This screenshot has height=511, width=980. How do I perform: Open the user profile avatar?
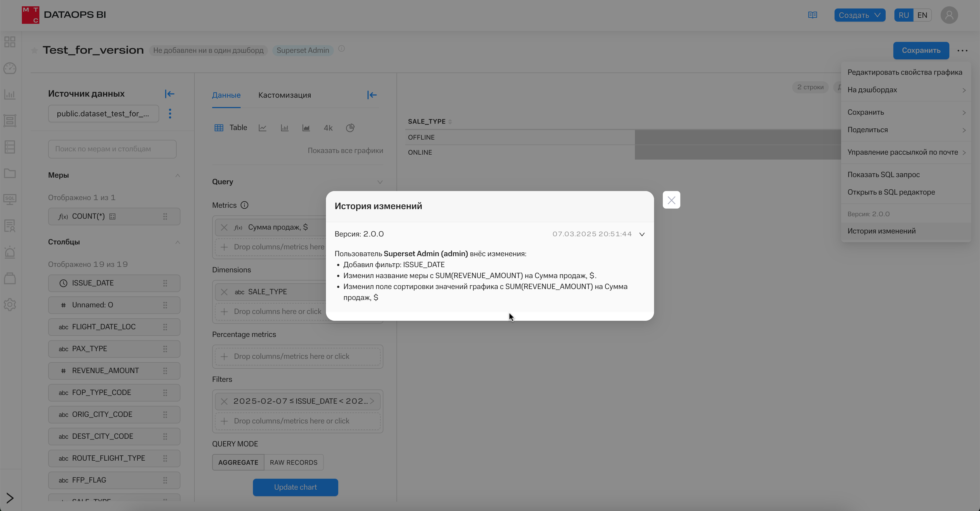coord(949,15)
